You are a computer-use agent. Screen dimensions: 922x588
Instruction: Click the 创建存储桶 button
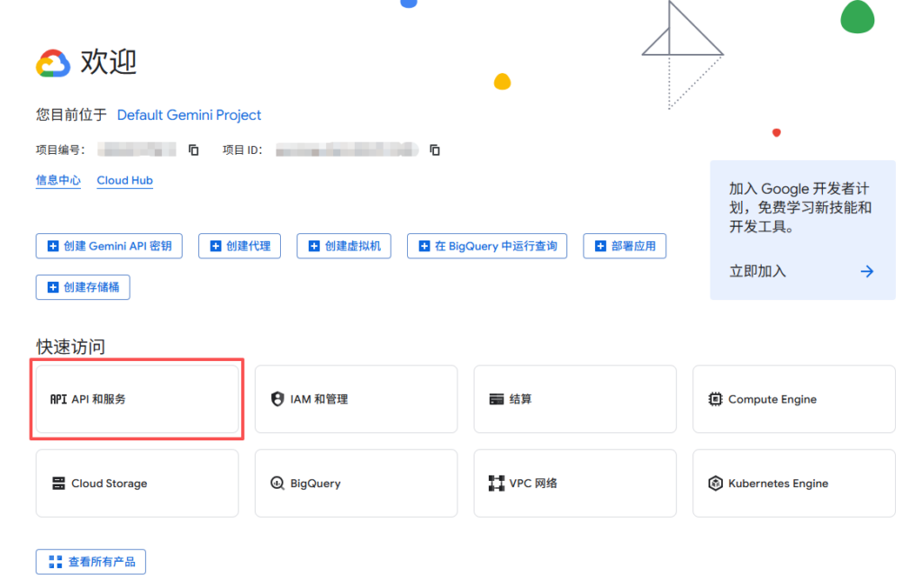[83, 287]
